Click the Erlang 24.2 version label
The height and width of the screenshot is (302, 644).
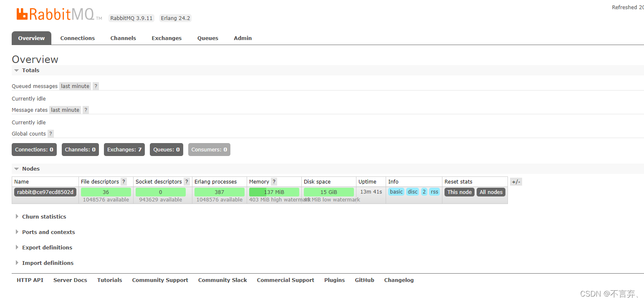click(176, 18)
